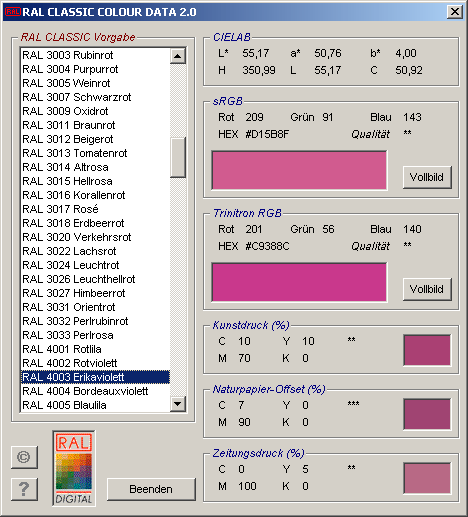
Task: Click the Zeitungsdruck magenta value 100
Action: click(247, 486)
